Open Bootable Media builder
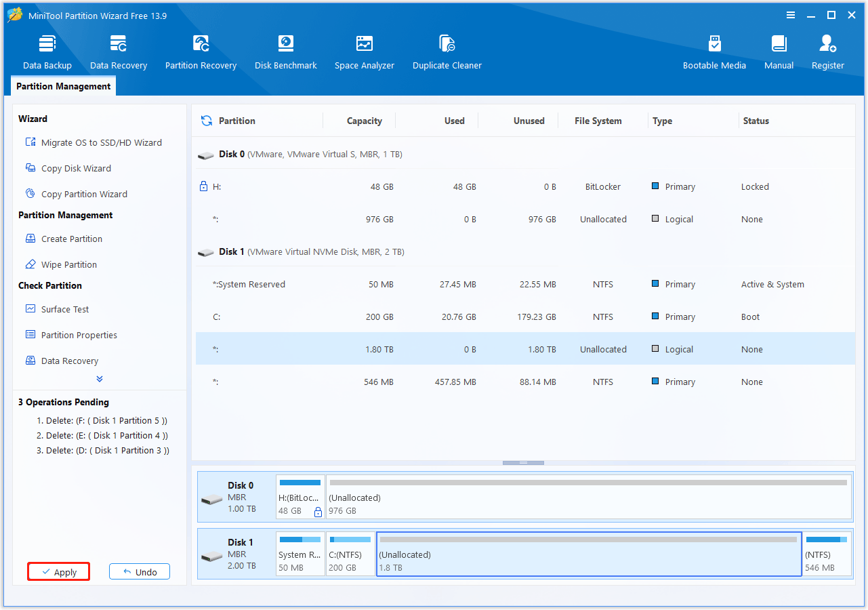 tap(714, 52)
